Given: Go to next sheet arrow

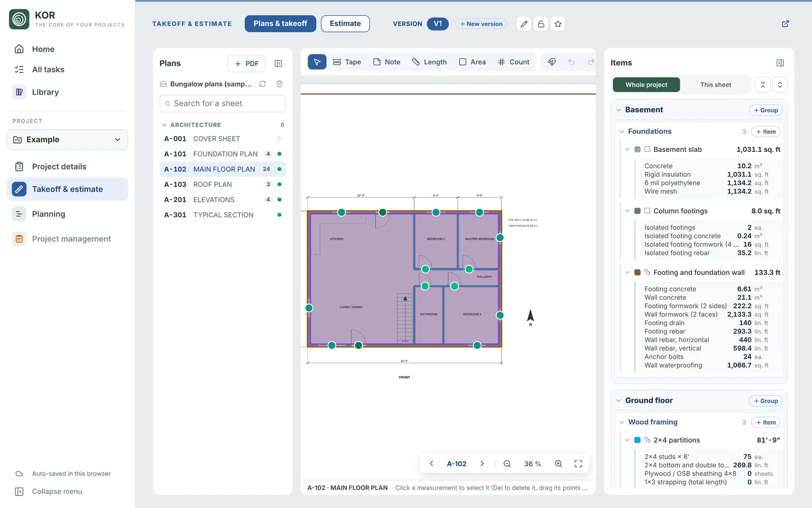Looking at the screenshot, I should point(482,464).
